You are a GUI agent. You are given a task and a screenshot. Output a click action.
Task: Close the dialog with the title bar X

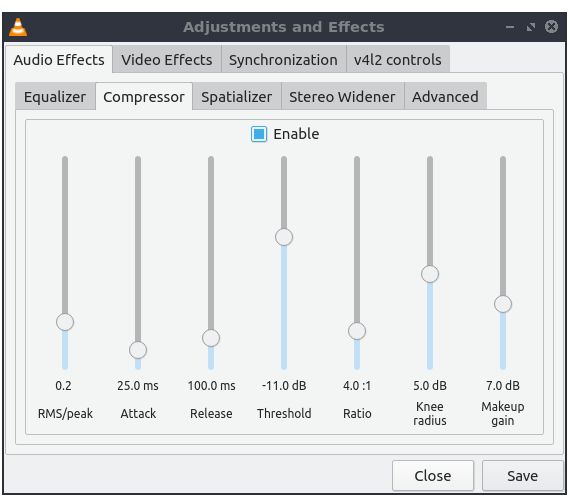(x=551, y=27)
